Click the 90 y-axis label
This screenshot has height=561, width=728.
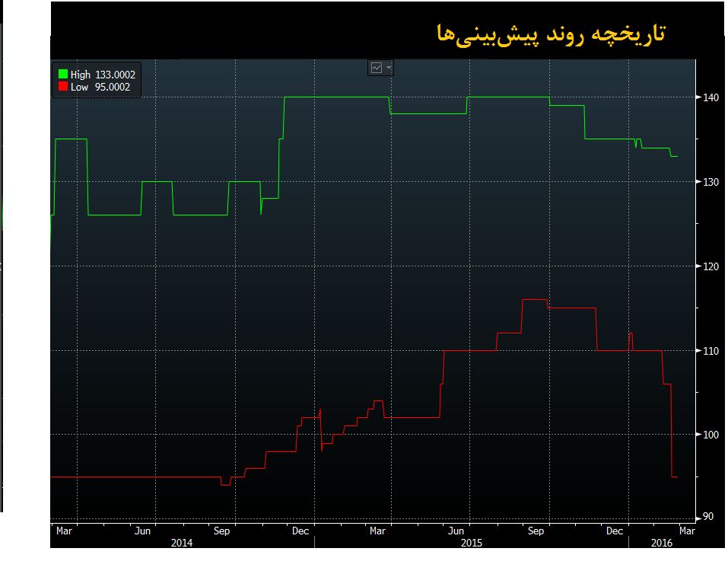(x=708, y=517)
